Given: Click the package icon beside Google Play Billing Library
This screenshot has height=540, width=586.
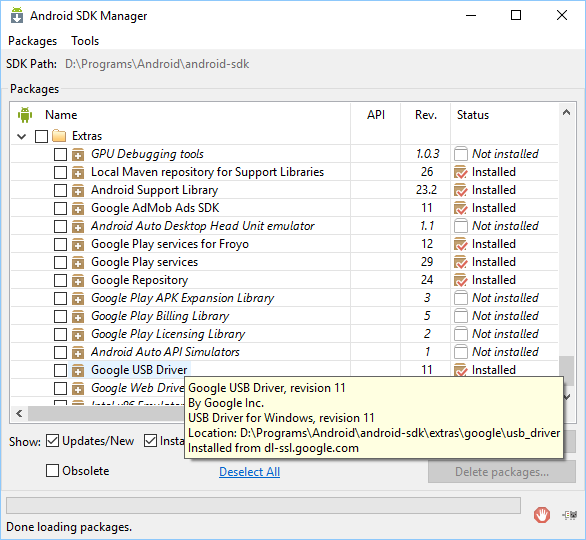Looking at the screenshot, I should tap(78, 316).
